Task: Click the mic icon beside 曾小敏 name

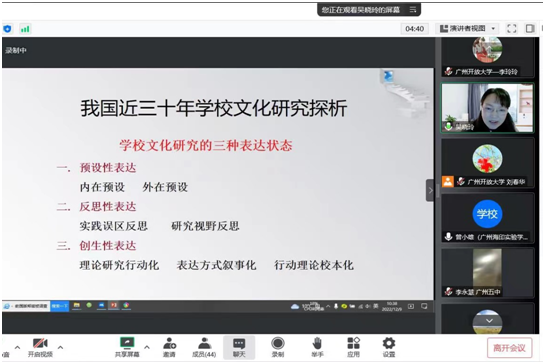Action: [x=448, y=237]
